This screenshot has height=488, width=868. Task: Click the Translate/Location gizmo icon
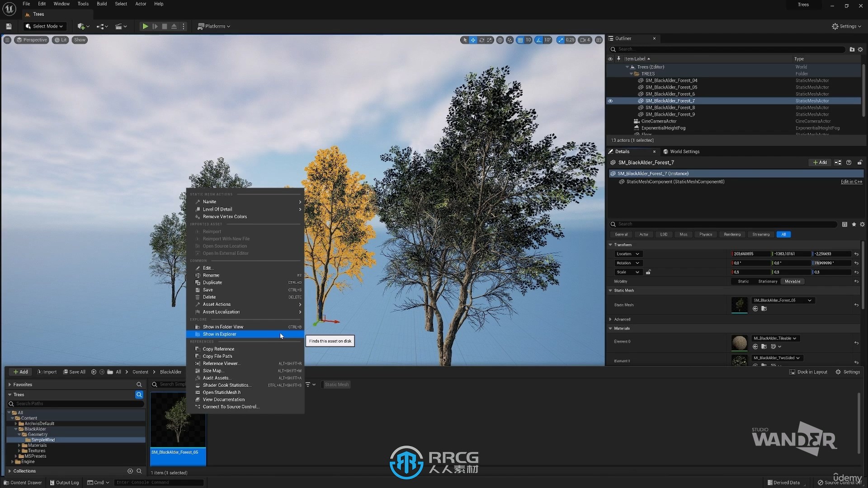[473, 40]
